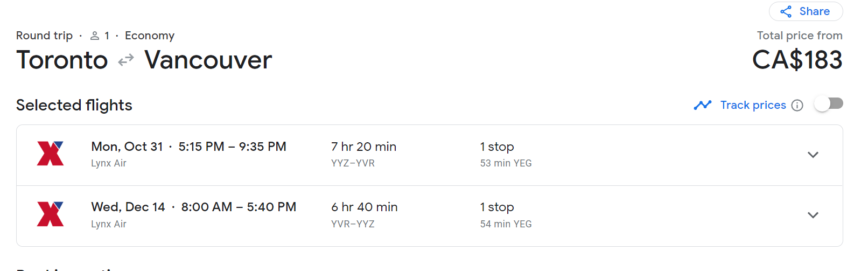Expand the Oct 31 flight details chevron
The image size is (868, 271).
coord(813,155)
